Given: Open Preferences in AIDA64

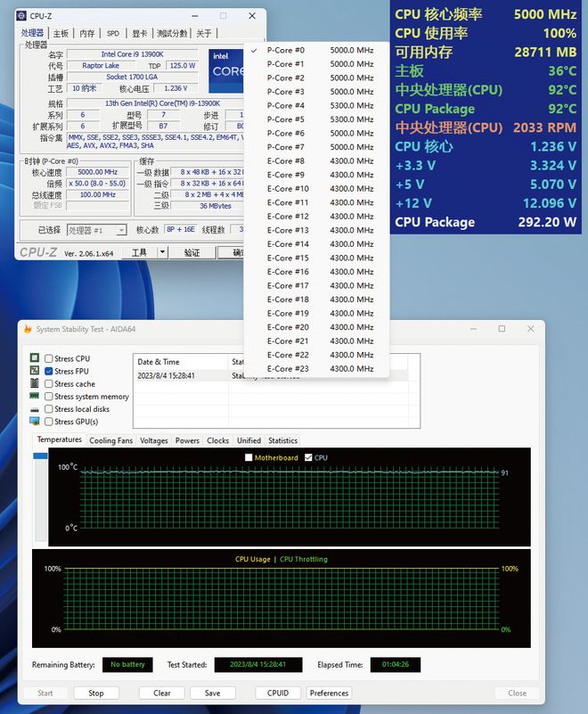Looking at the screenshot, I should [329, 693].
